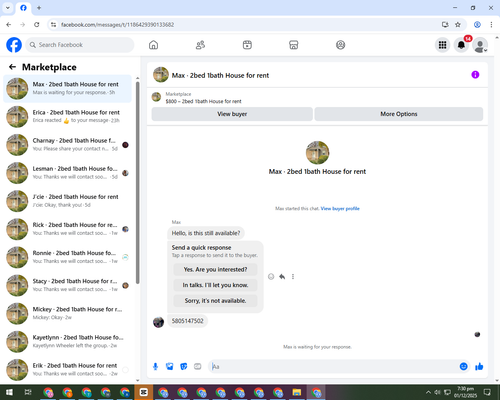Open Task View on taskbar
The height and width of the screenshot is (400, 500).
28,392
